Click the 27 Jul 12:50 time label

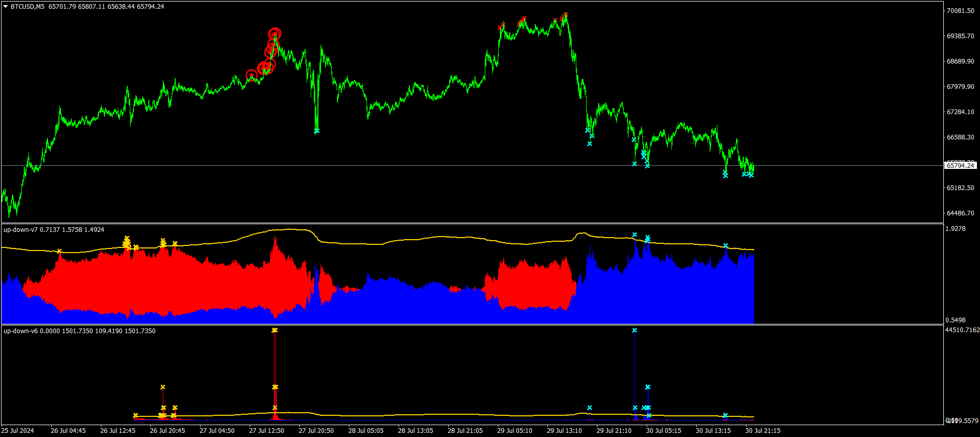tap(267, 431)
